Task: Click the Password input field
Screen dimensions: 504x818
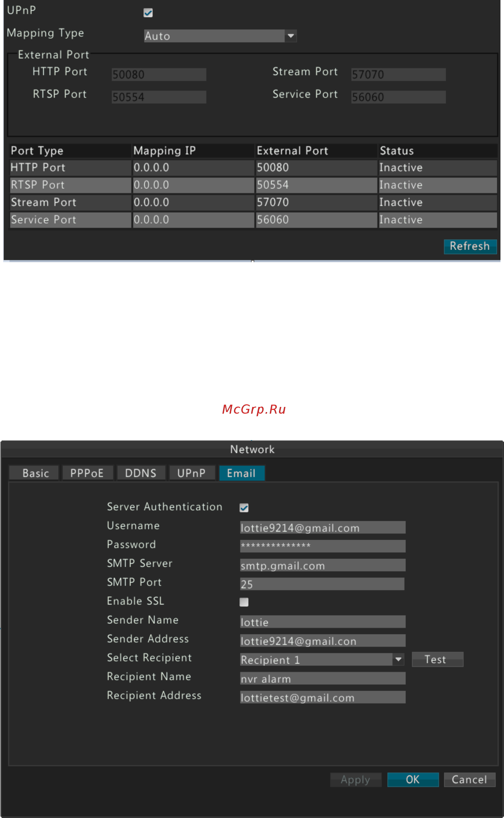Action: coord(323,546)
